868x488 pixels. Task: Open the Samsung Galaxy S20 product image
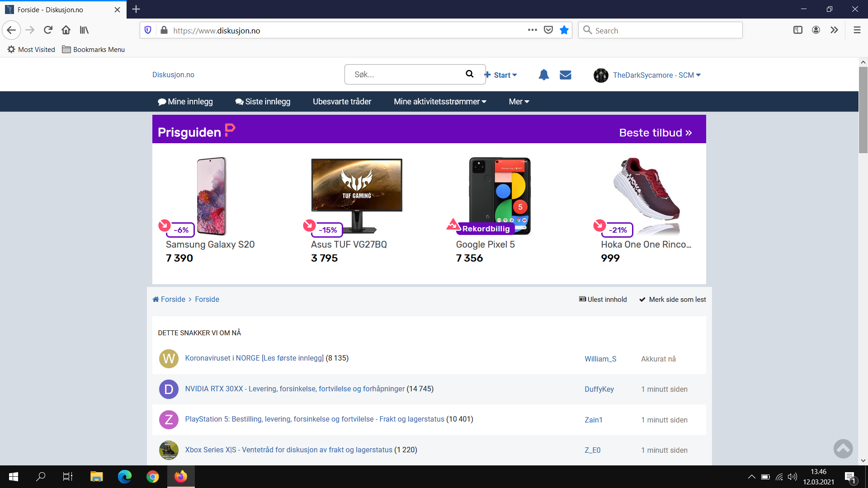point(212,196)
